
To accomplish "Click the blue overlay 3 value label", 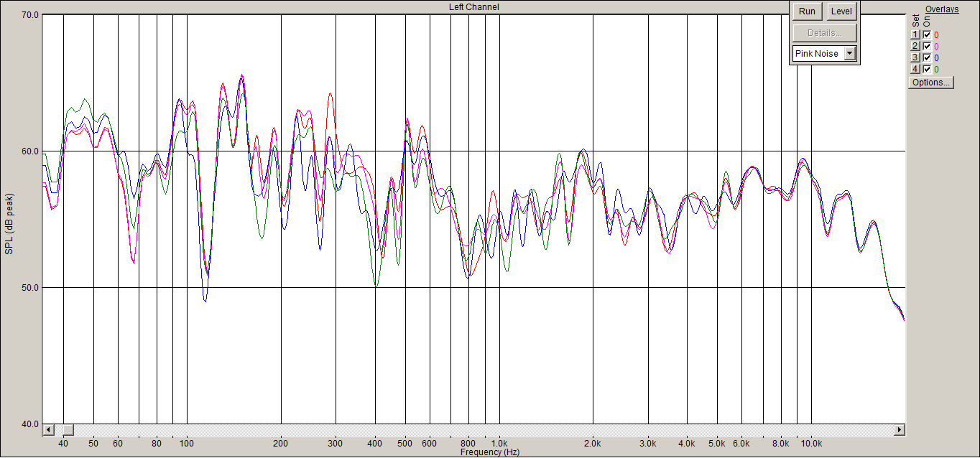I will [936, 58].
